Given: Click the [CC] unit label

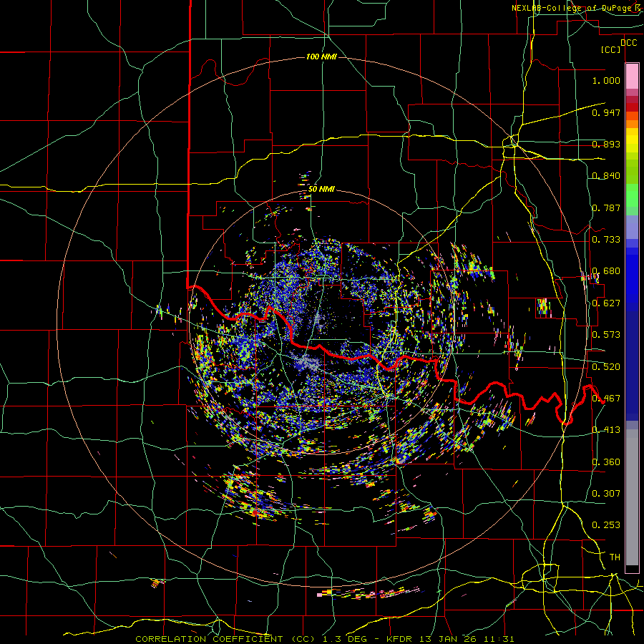Looking at the screenshot, I should point(611,49).
